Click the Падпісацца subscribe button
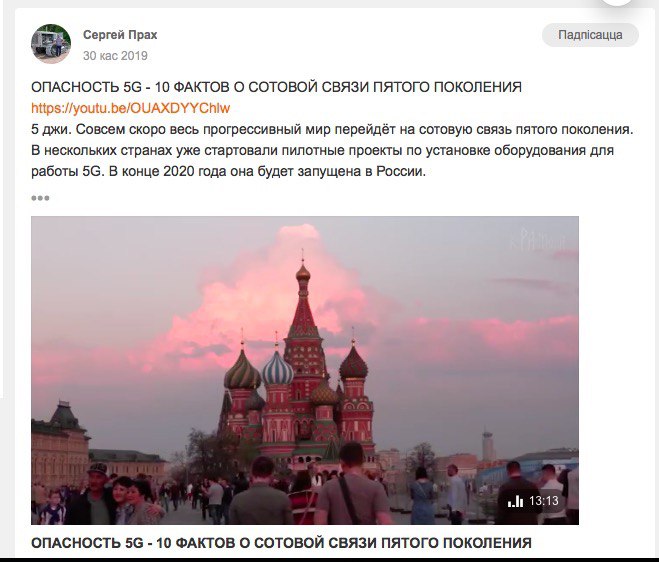Viewport: 659px width, 562px height. click(590, 35)
